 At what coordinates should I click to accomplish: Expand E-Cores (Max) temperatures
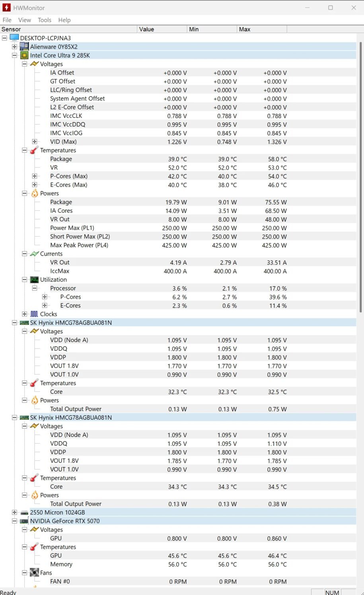pos(35,184)
